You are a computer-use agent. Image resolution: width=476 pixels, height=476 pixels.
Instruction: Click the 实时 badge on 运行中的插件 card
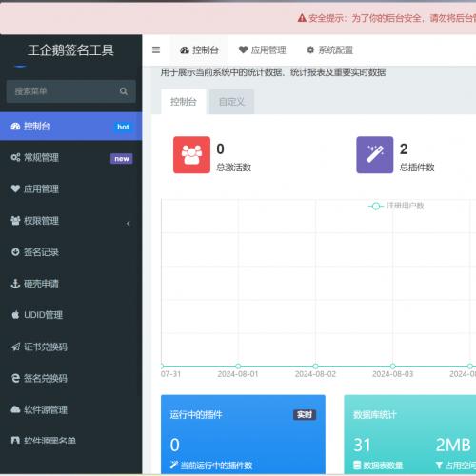pyautogui.click(x=305, y=415)
